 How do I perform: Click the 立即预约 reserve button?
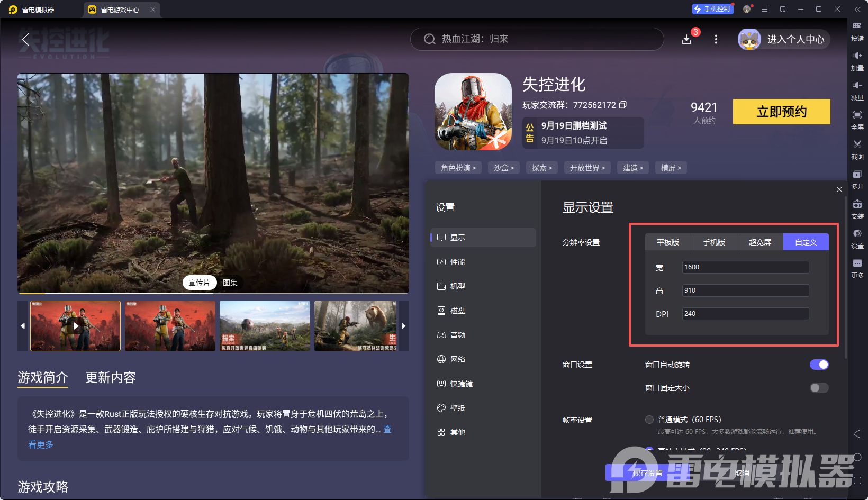click(781, 112)
